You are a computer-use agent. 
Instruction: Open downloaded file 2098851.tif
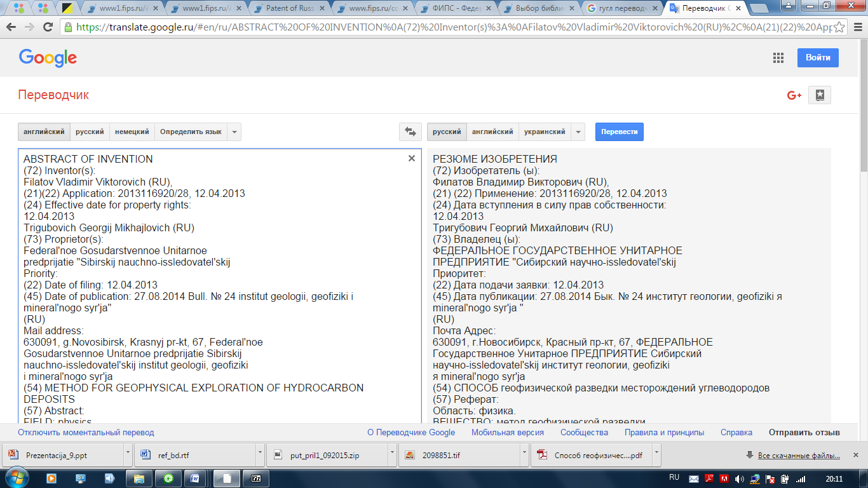pyautogui.click(x=459, y=455)
